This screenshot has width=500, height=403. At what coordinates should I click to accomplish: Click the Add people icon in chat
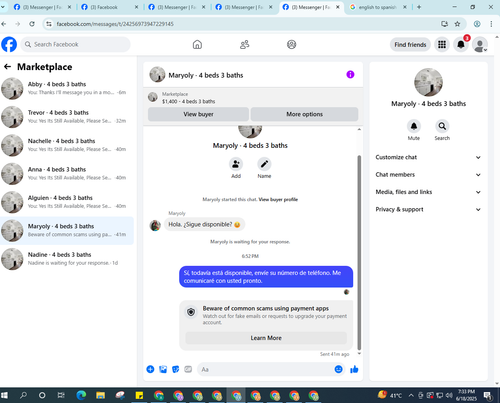click(236, 164)
